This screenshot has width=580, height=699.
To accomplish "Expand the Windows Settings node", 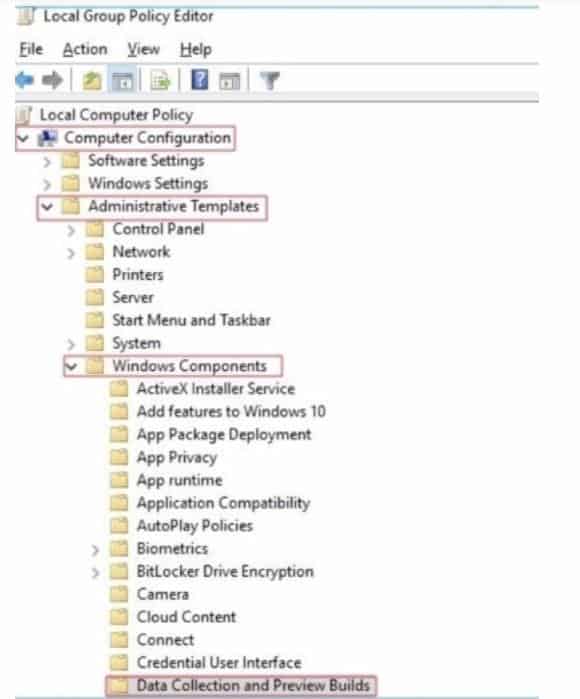I will 47,184.
